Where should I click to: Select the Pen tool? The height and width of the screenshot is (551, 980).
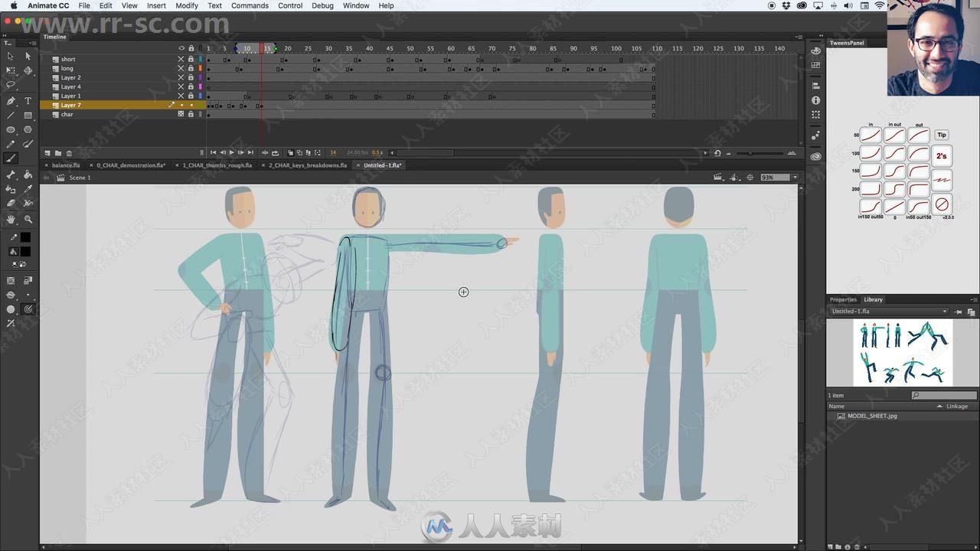pyautogui.click(x=10, y=101)
